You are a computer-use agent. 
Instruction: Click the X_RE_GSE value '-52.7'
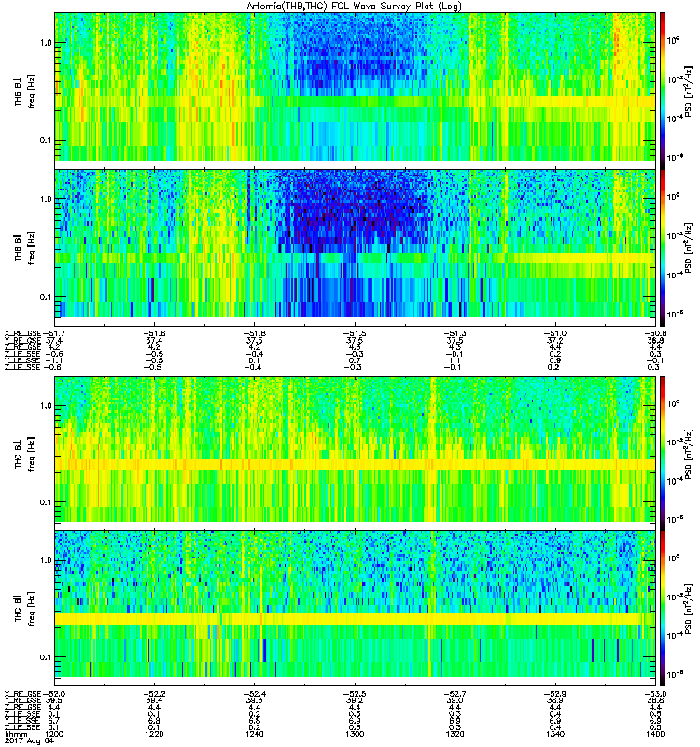click(455, 694)
